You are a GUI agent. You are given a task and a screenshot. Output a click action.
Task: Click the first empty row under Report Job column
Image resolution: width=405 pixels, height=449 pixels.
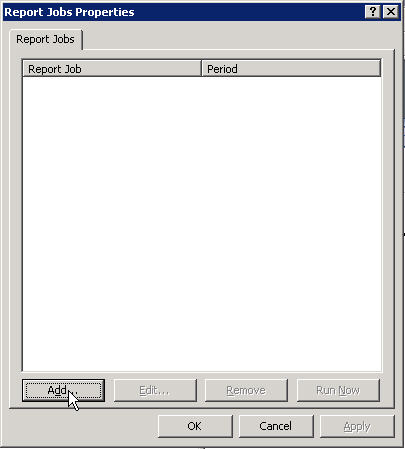[x=112, y=83]
